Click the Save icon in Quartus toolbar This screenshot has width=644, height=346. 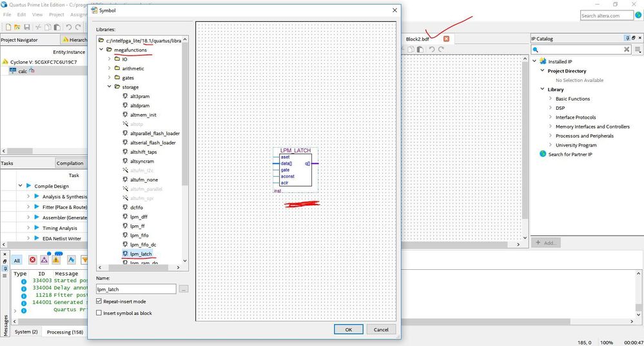tap(26, 27)
